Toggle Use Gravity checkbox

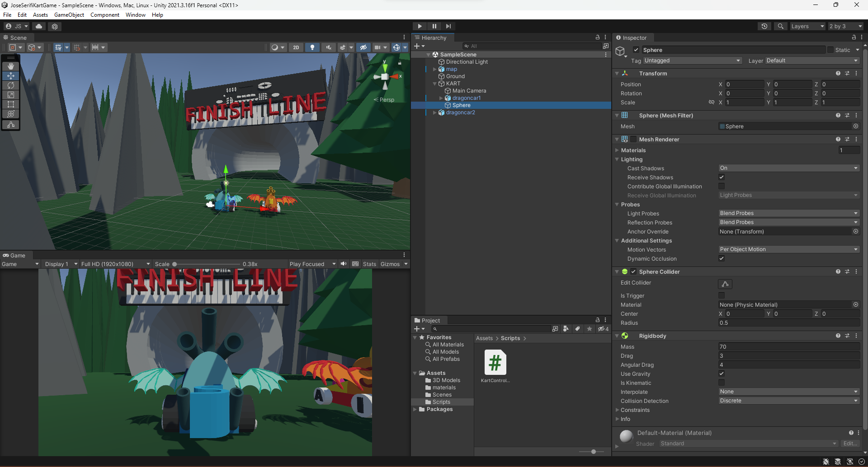pyautogui.click(x=722, y=374)
